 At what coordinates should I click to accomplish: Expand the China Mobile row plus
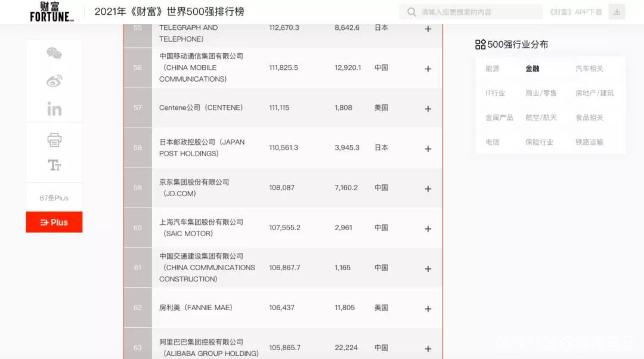point(428,69)
